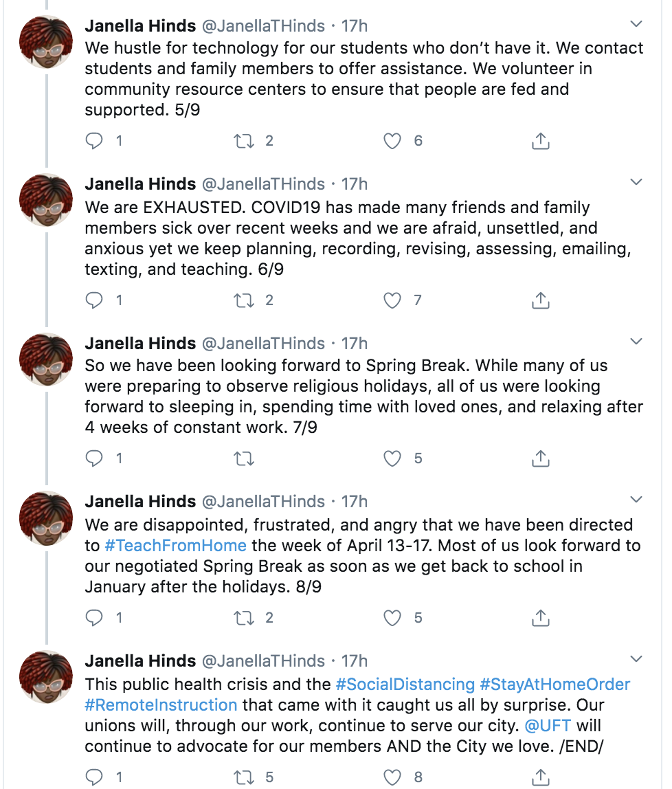Open the chevron menu on the /END/ tweet

tap(636, 659)
